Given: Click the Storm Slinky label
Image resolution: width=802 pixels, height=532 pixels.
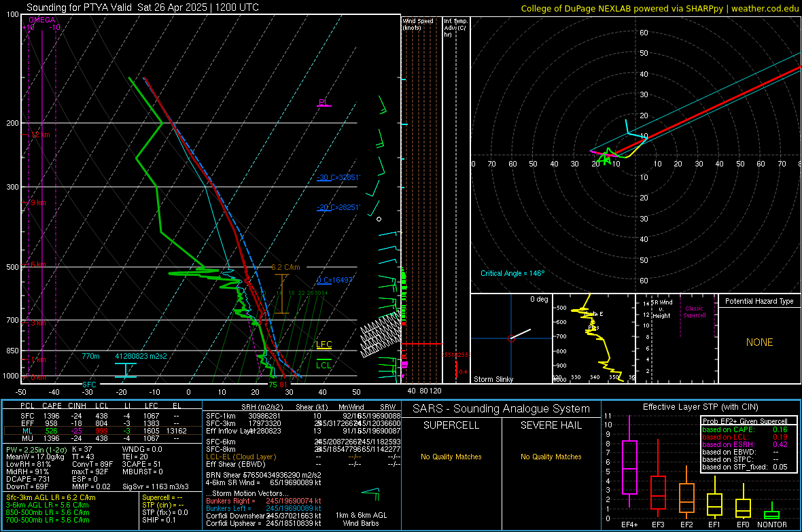Looking at the screenshot, I should click(x=493, y=379).
